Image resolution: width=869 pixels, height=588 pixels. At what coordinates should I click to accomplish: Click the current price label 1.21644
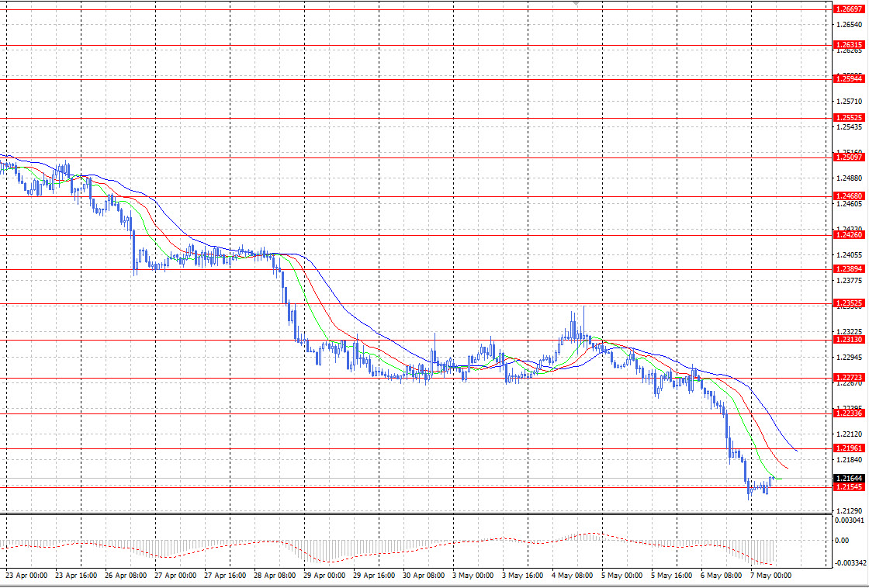[849, 479]
